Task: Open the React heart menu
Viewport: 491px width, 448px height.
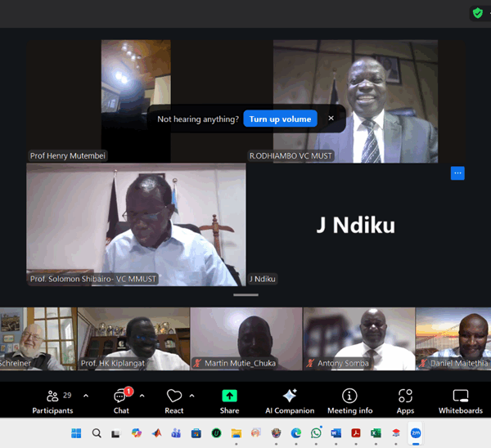Action: 174,401
